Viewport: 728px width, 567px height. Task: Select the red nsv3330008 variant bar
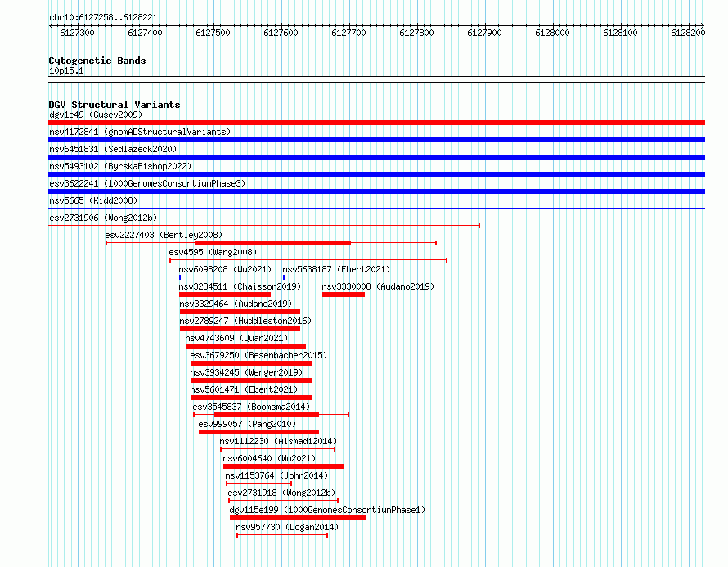pyautogui.click(x=344, y=295)
